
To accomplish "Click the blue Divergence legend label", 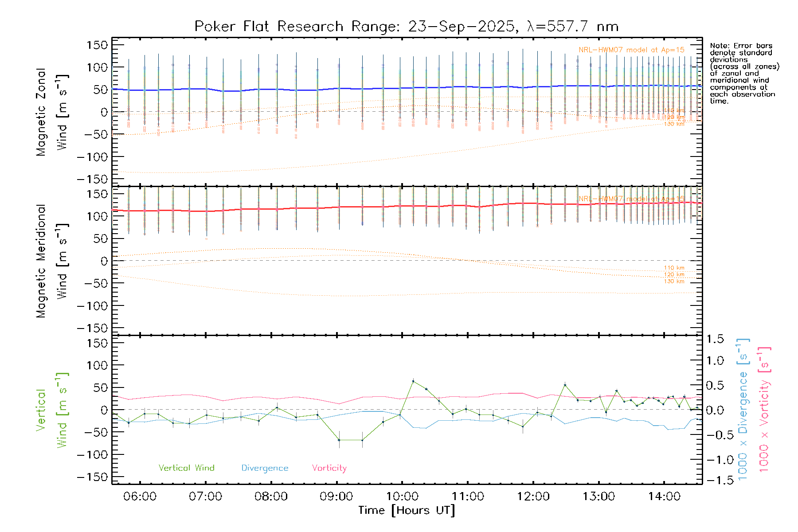I will 265,468.
